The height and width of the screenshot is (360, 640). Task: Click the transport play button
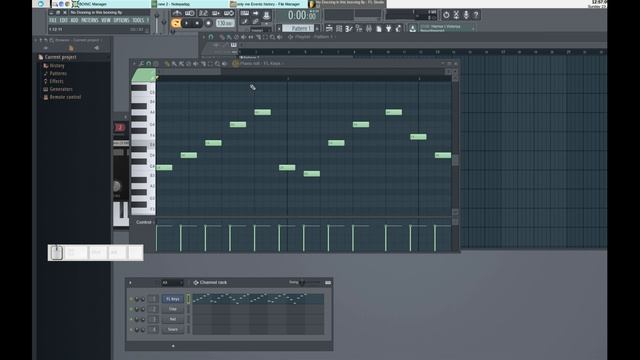click(187, 23)
